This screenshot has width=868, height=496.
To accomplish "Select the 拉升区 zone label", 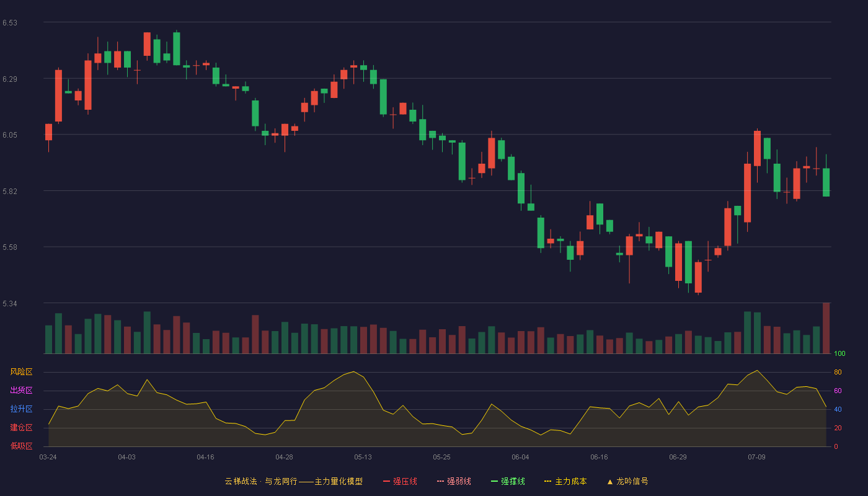I will pos(21,409).
